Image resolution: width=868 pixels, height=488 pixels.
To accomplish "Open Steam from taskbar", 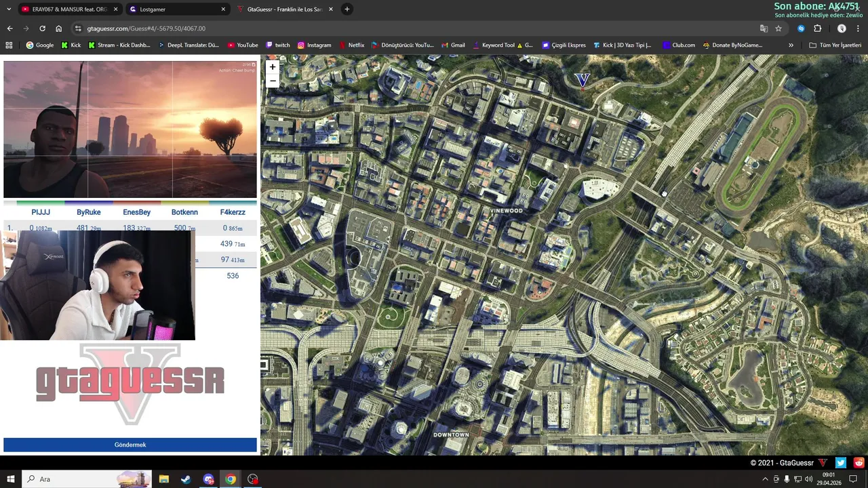I will point(186,479).
